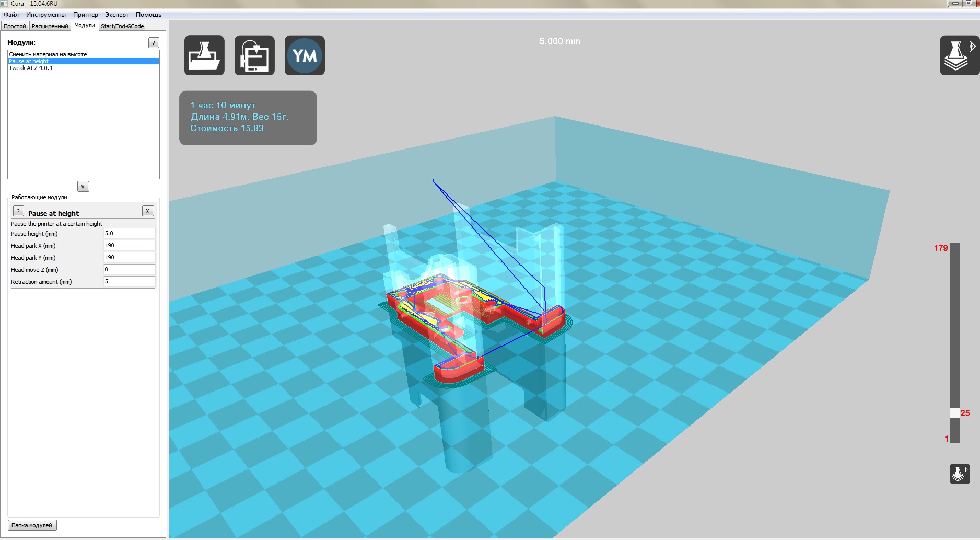Open the View mode icon top right
The width and height of the screenshot is (980, 540).
pos(959,55)
